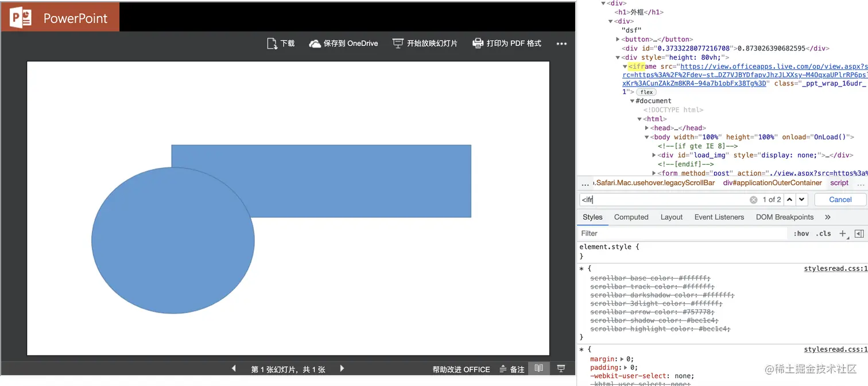Click the presentation screen icon at bottom right

[x=560, y=369]
